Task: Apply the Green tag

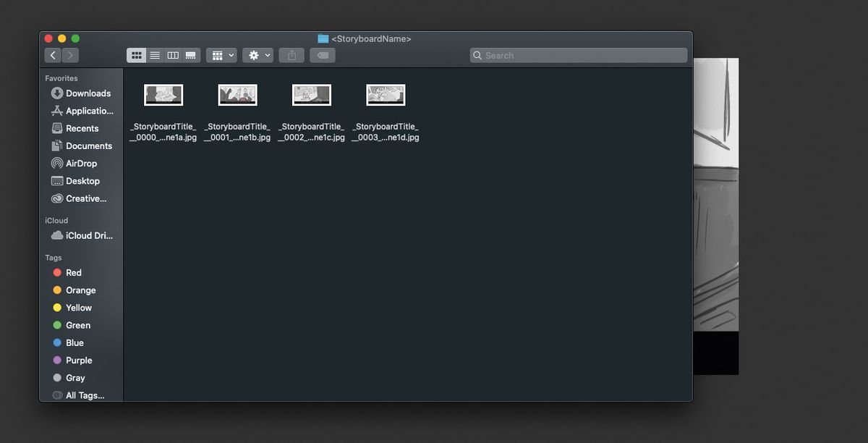Action: [75, 325]
